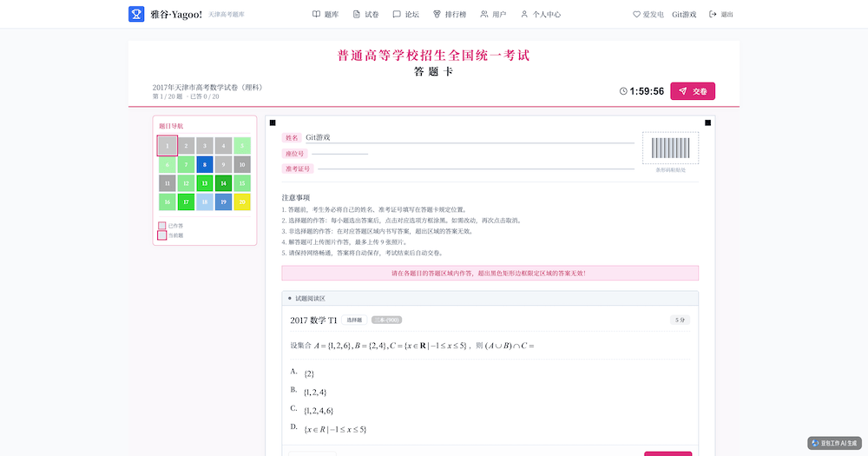Click the 天津高考题库 subtitle
Screen dimensions: 868x456
pyautogui.click(x=226, y=15)
